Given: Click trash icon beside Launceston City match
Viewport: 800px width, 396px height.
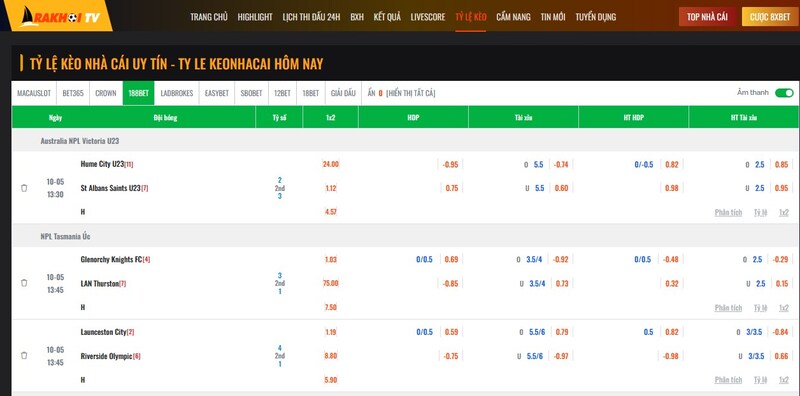Looking at the screenshot, I should click(24, 355).
